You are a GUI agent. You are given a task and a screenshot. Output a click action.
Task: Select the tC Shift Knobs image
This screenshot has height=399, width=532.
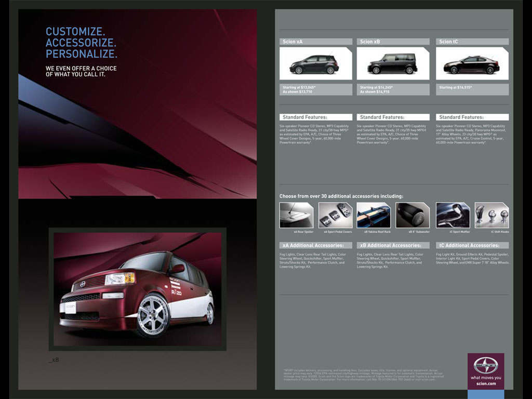coord(491,215)
